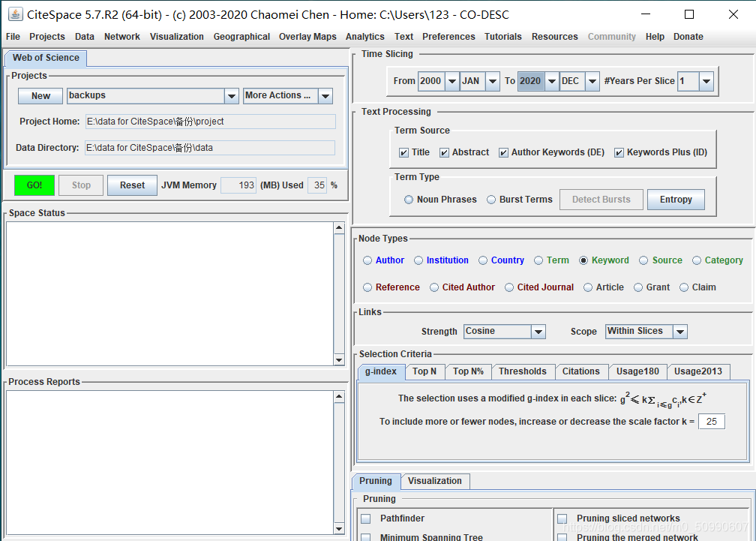Open the Tutorials menu
This screenshot has width=756, height=541.
click(x=502, y=37)
